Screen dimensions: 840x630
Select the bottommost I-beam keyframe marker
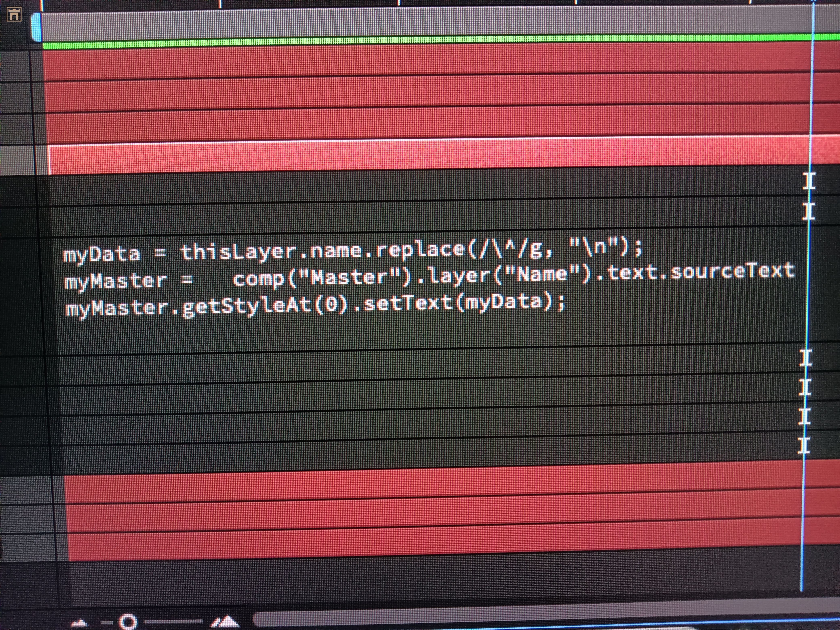[804, 445]
